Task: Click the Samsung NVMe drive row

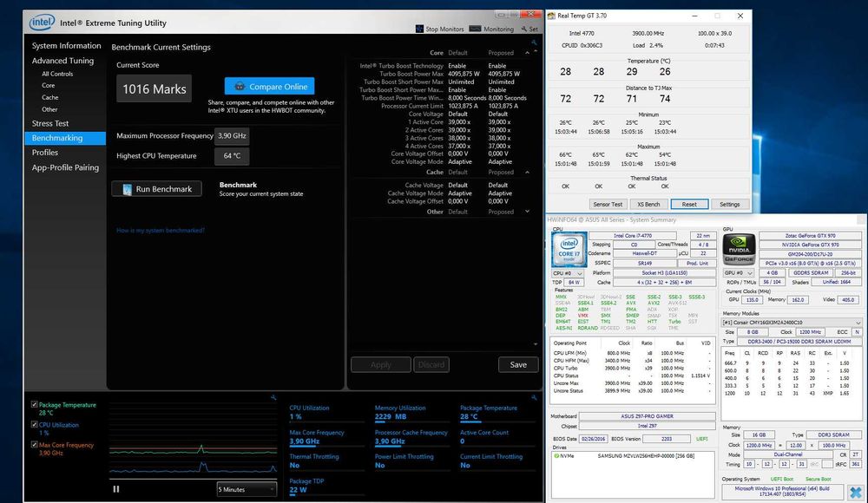Action: coord(632,456)
